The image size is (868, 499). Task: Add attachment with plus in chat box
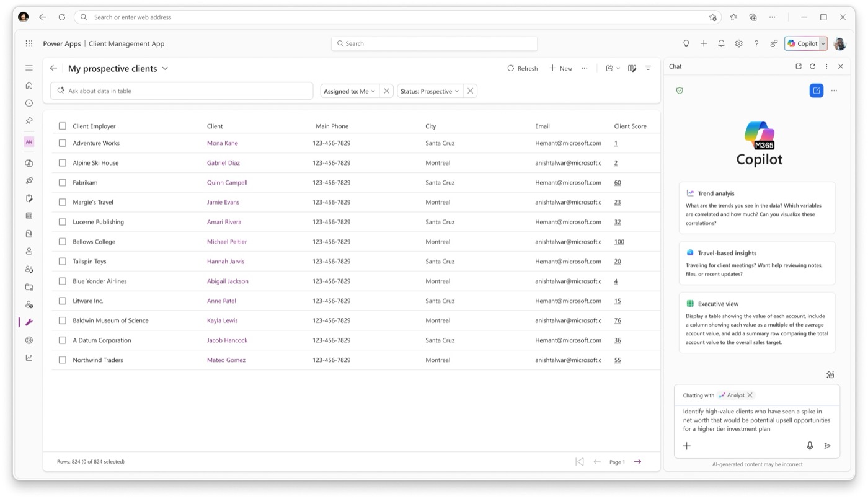[687, 446]
